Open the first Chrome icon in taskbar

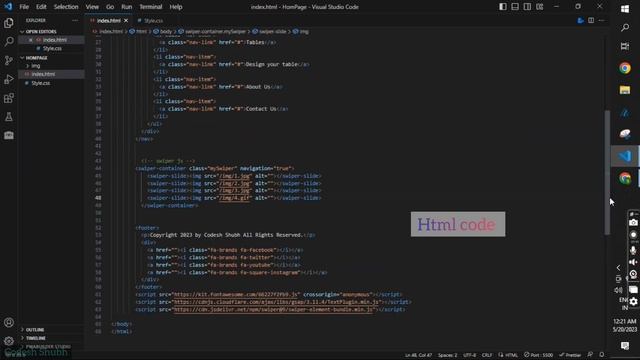click(x=625, y=68)
